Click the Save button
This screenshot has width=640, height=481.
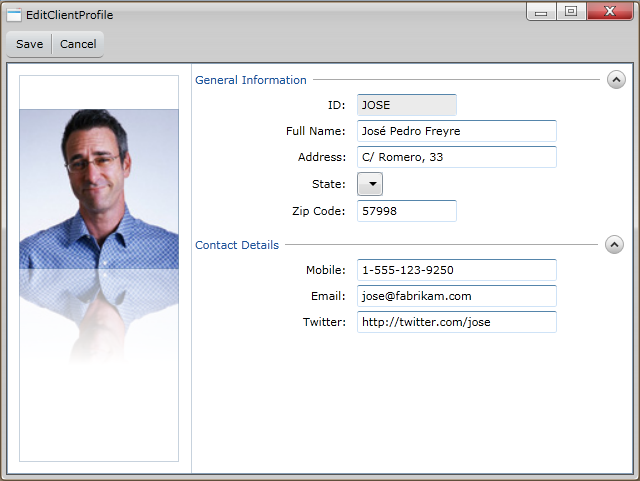(x=29, y=44)
